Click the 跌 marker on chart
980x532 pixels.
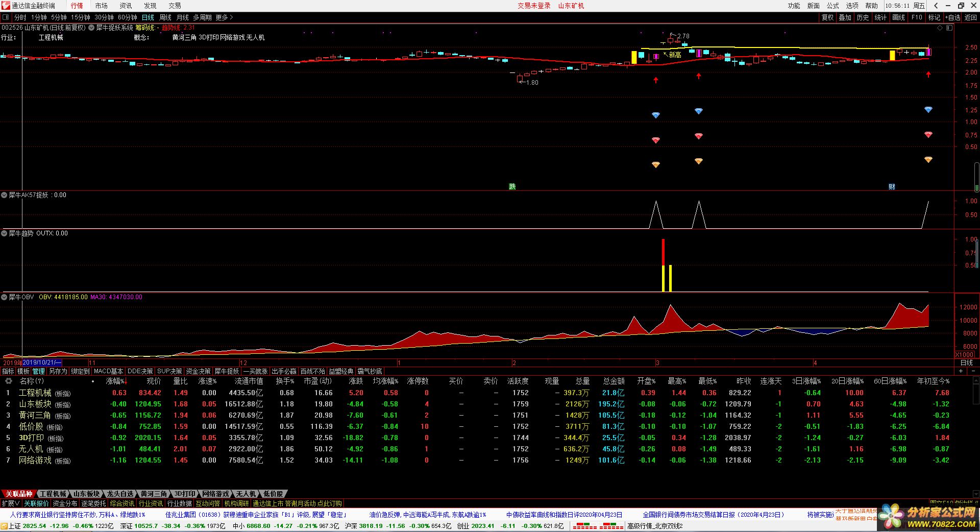point(512,186)
